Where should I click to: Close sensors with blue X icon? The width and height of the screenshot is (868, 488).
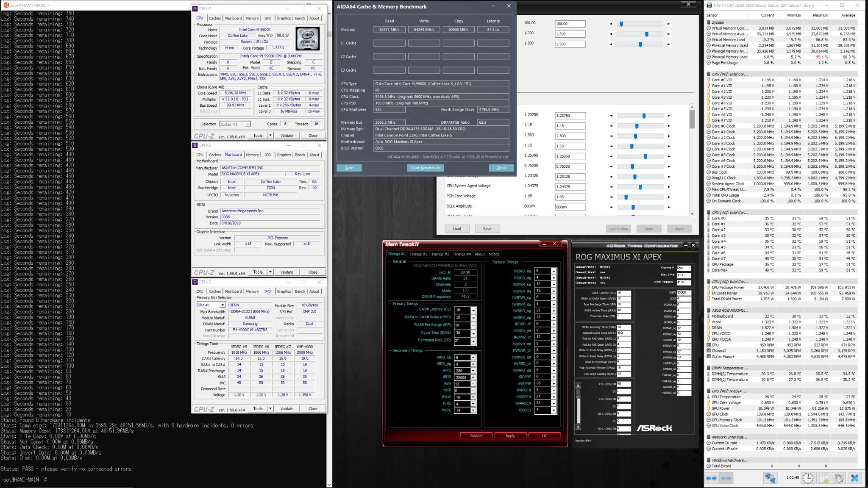[x=855, y=478]
